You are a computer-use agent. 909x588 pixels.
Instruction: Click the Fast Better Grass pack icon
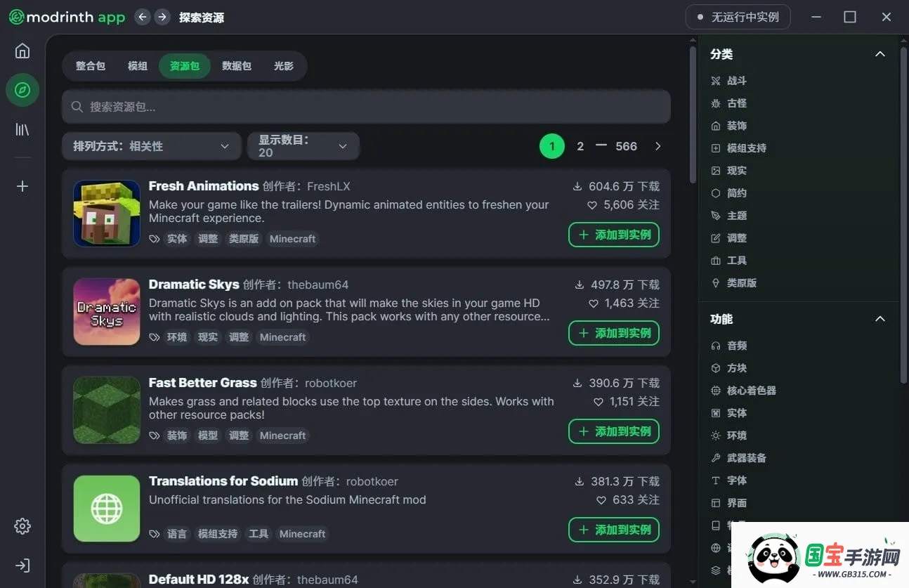coord(107,410)
